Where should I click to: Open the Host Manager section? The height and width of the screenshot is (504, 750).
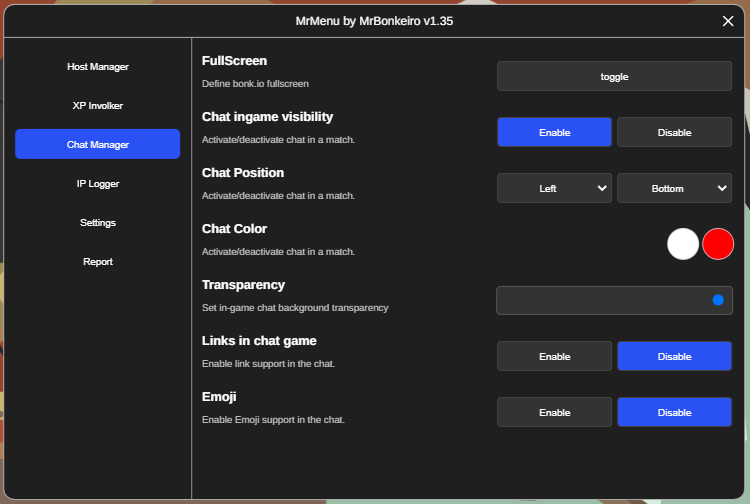tap(98, 66)
